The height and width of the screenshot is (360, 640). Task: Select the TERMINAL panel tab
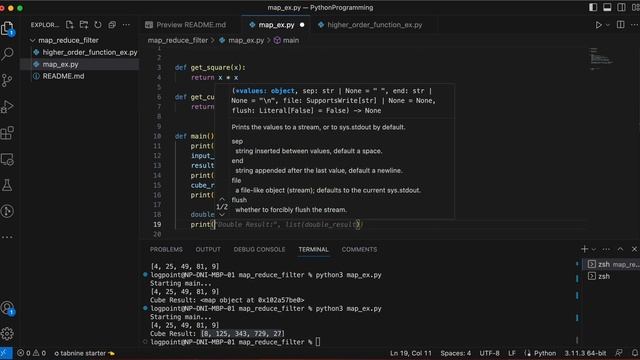313,249
